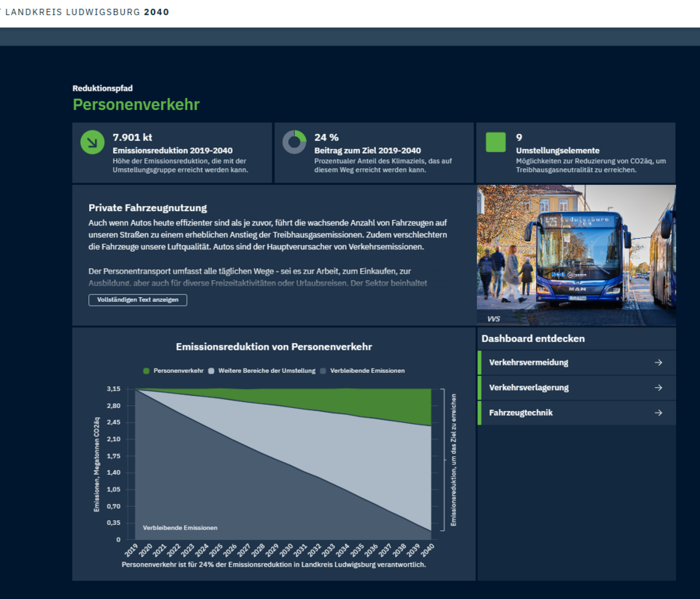Click the 9 Umstellungselemente card
Image resolution: width=700 pixels, height=599 pixels.
(575, 153)
